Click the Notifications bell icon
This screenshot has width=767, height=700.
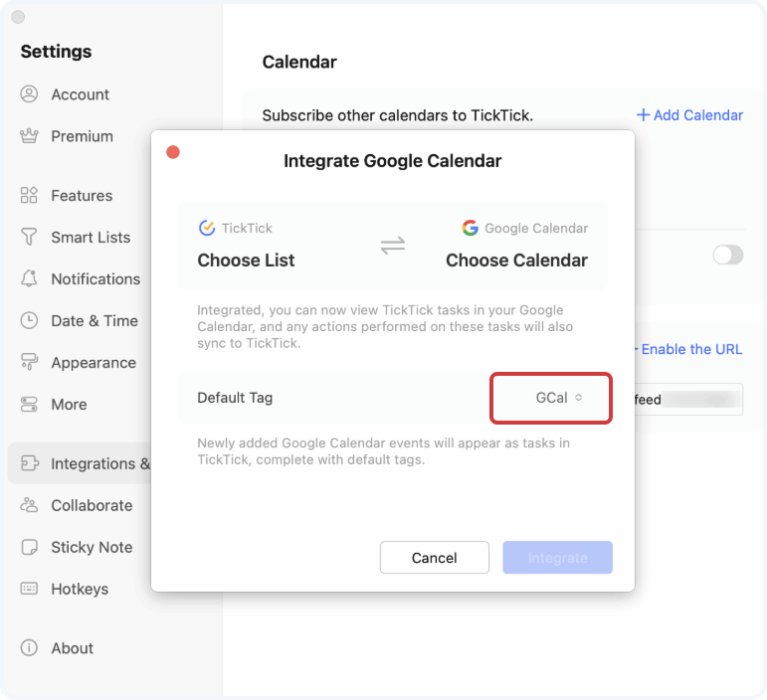[29, 279]
